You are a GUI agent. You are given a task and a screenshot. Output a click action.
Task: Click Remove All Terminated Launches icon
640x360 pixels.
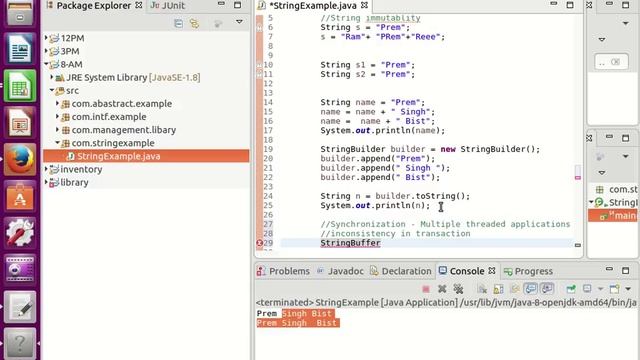(x=458, y=289)
